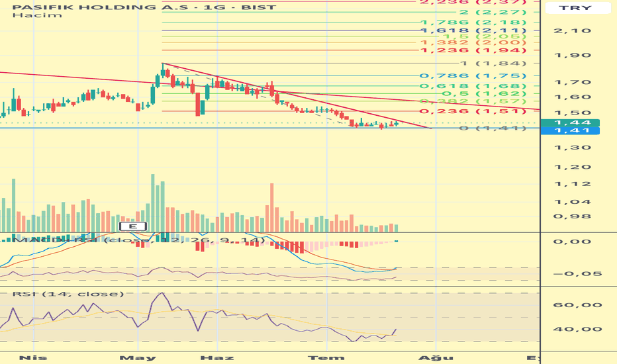
Task: Click the earnings 'E' marker icon
Action: point(133,226)
